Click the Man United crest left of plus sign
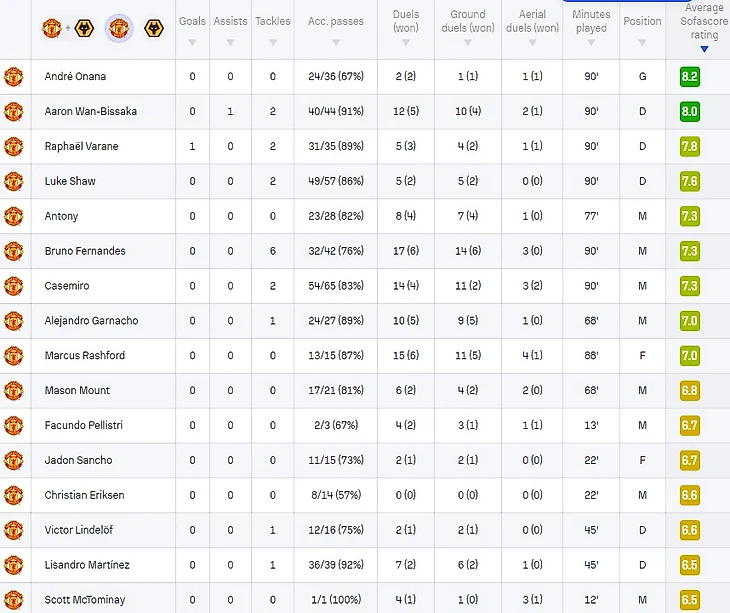Screen dimensions: 730x613 click(x=51, y=28)
